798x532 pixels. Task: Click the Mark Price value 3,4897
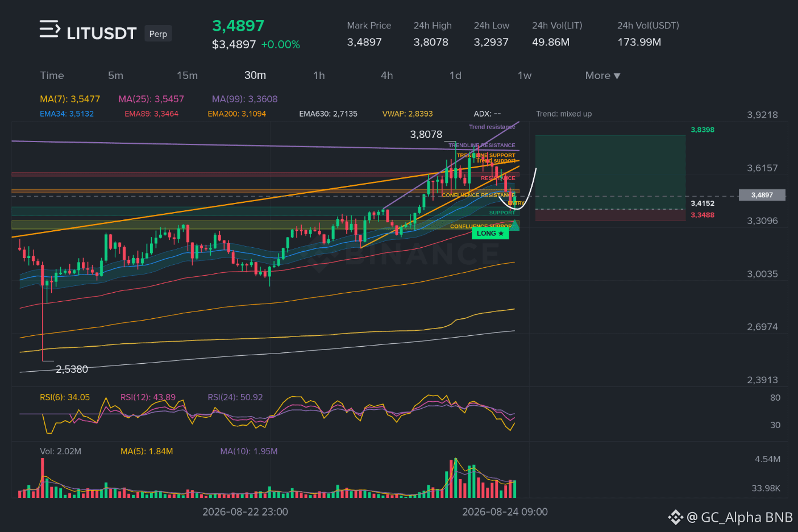coord(364,42)
